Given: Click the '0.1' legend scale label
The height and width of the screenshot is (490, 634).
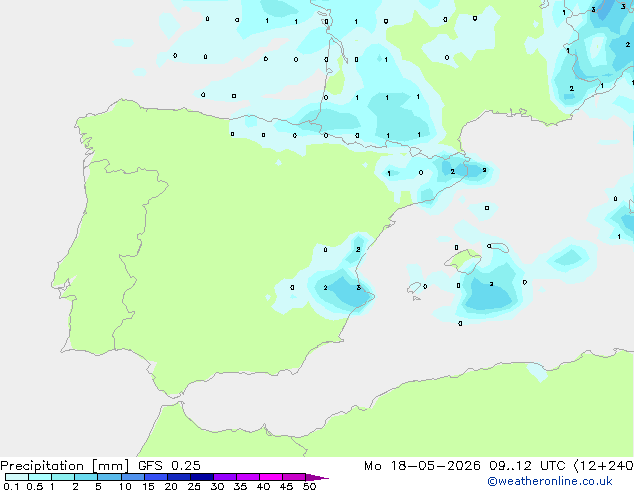Looking at the screenshot, I should 11,486.
